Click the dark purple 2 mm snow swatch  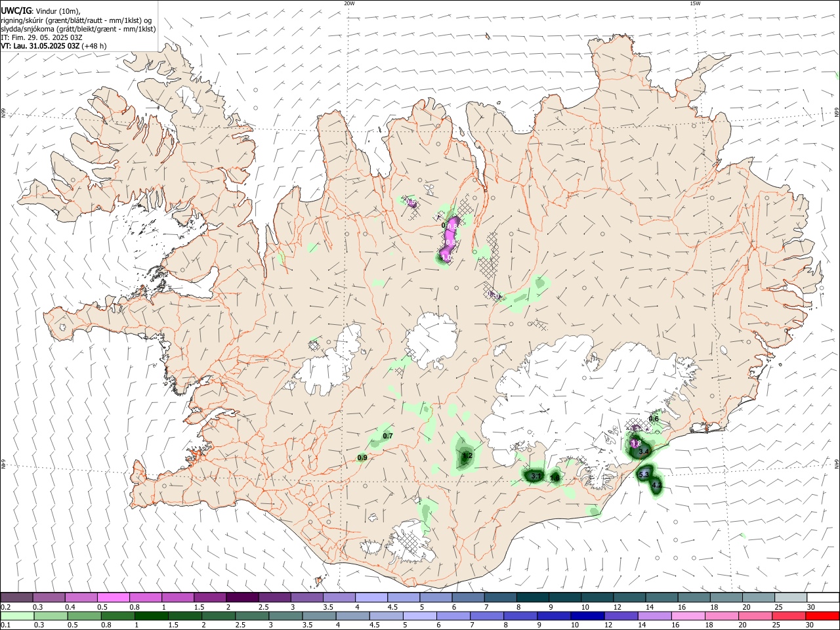tap(243, 597)
